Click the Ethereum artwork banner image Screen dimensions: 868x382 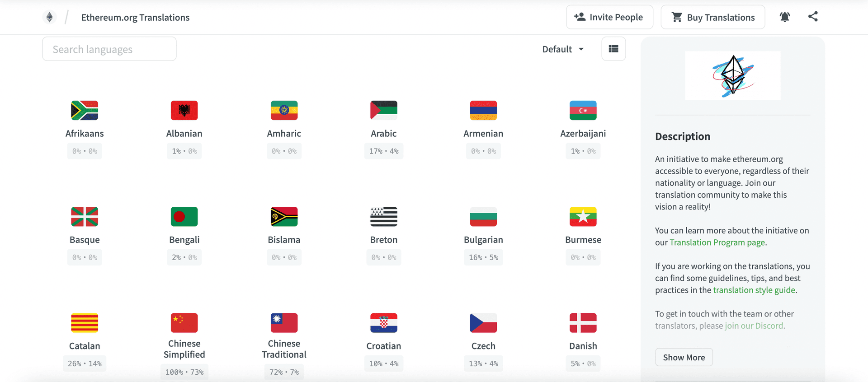732,75
